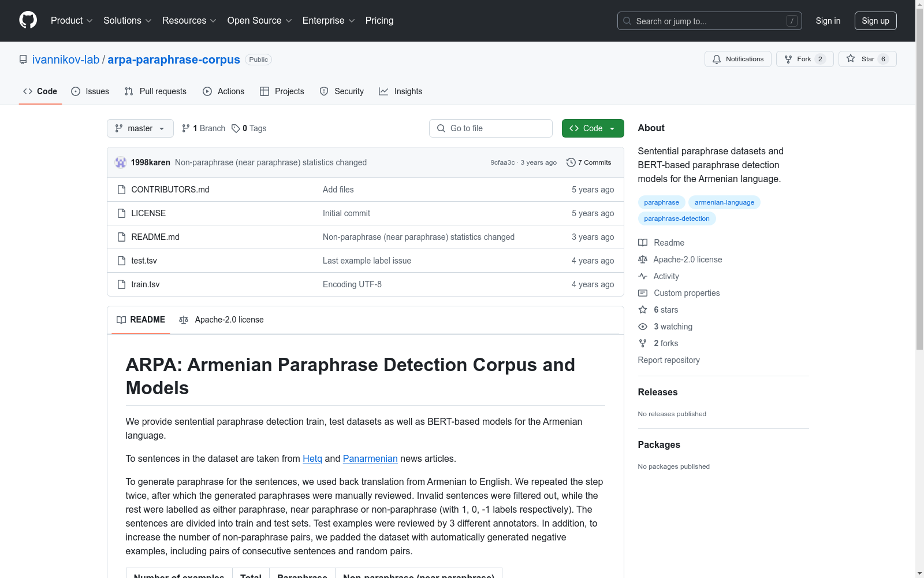The height and width of the screenshot is (578, 924).
Task: Open the README.md file
Action: click(155, 237)
